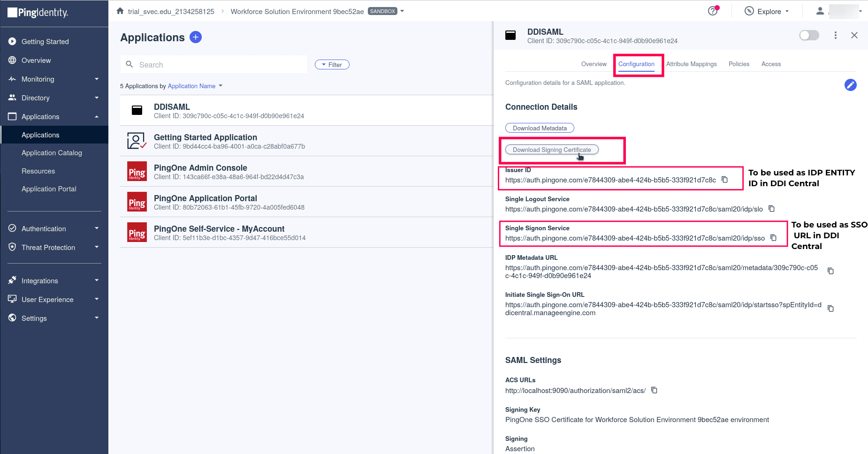Viewport: 868px width, 454px height.
Task: Open the PingOne Self-Service - MyAccount row
Action: point(306,232)
